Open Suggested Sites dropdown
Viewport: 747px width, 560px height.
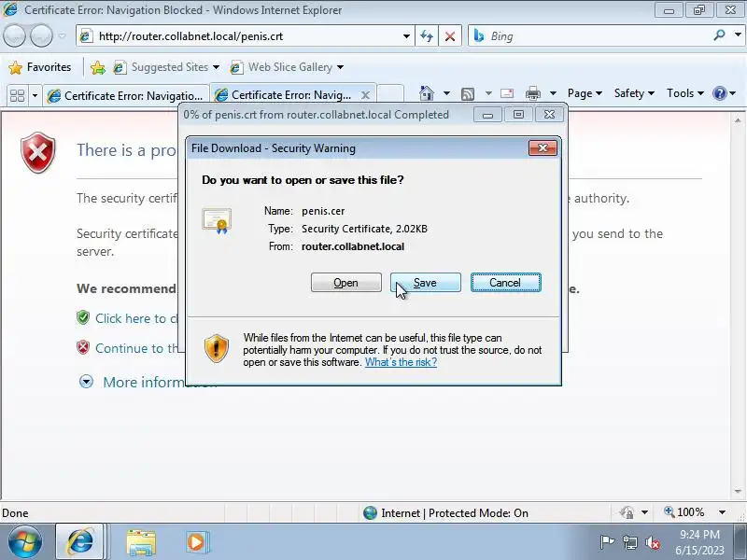(166, 67)
